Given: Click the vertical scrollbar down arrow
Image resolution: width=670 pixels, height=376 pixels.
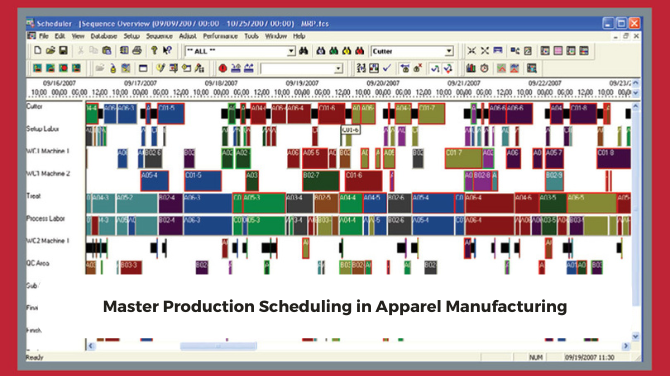Looking at the screenshot, I should pos(636,336).
